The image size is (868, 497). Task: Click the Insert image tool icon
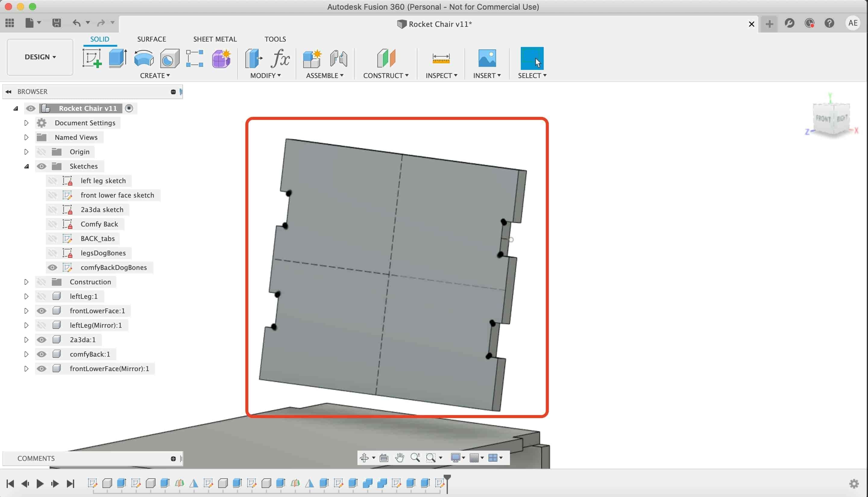(486, 58)
